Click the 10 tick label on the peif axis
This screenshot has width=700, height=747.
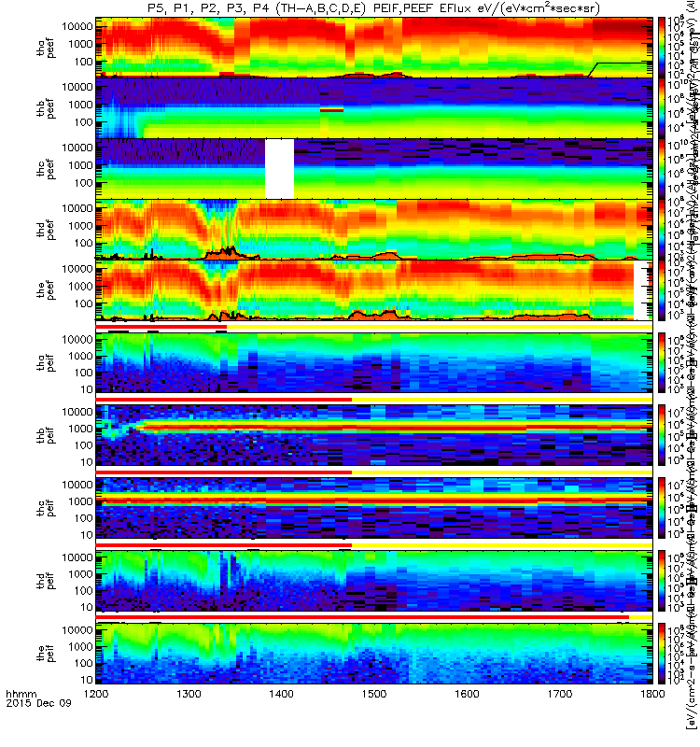click(87, 680)
